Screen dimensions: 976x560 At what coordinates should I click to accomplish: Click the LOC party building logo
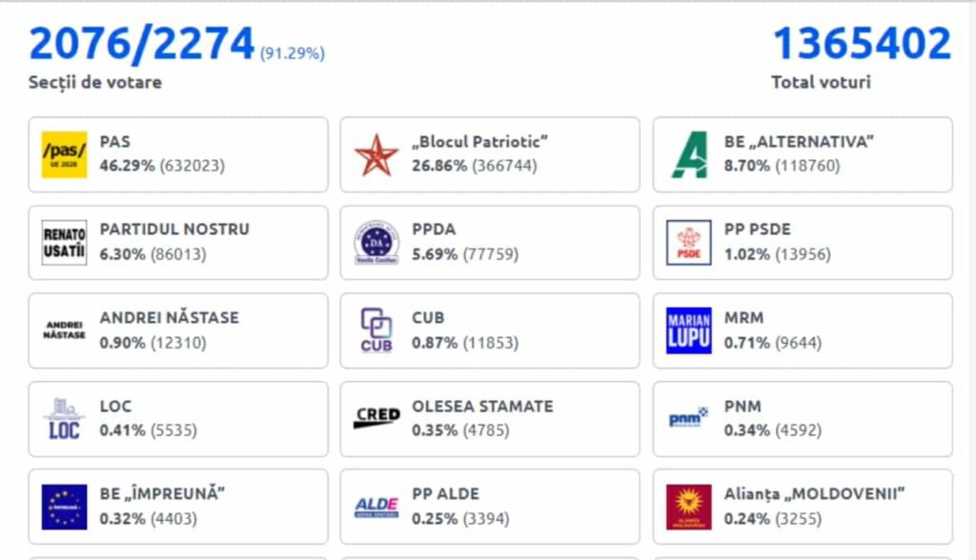pyautogui.click(x=64, y=419)
